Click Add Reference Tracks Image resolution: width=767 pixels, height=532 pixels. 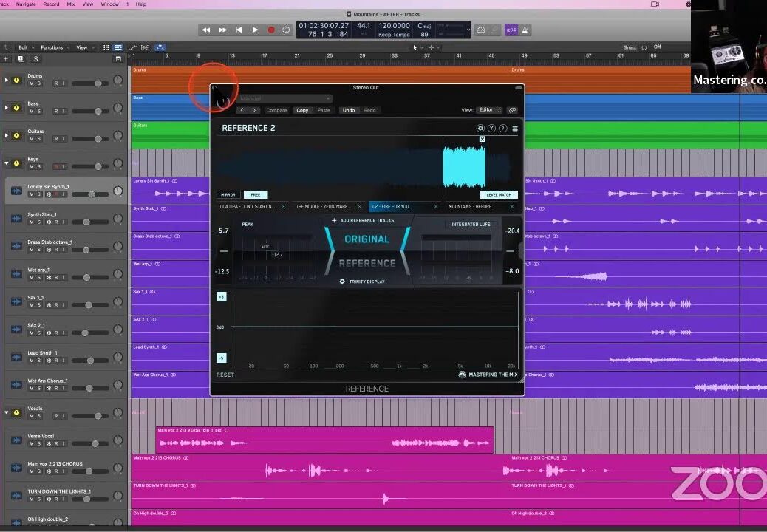click(363, 220)
